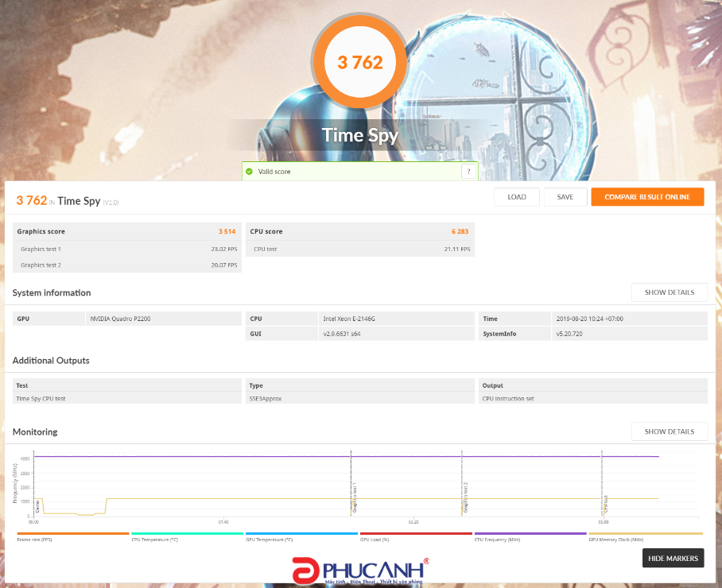The width and height of the screenshot is (722, 588).
Task: Toggle the CPU Temperature legend entry
Action: tap(187, 536)
